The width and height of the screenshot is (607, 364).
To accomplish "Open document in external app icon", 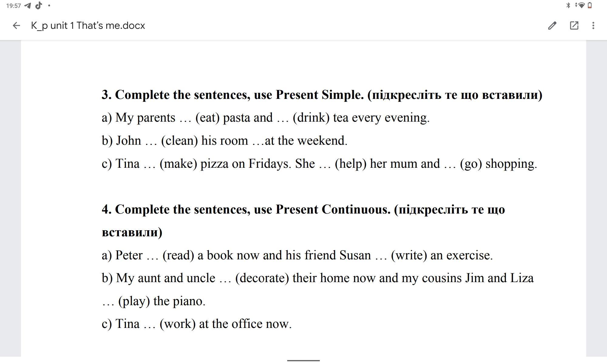I will (x=574, y=25).
